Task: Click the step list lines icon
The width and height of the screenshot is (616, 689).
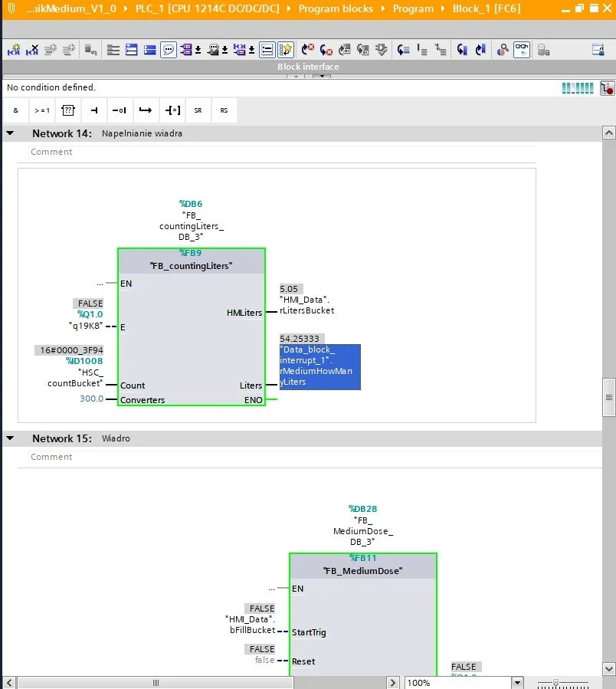Action: [x=422, y=50]
